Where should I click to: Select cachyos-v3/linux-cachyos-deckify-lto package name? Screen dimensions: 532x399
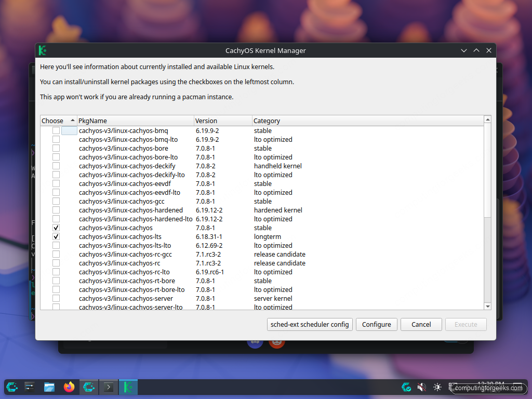pyautogui.click(x=131, y=175)
